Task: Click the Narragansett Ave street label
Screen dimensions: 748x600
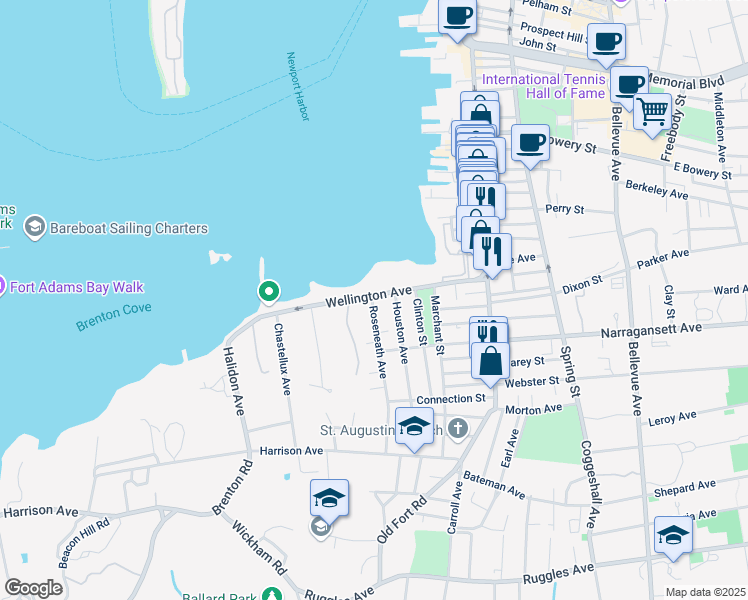Action: tap(651, 330)
